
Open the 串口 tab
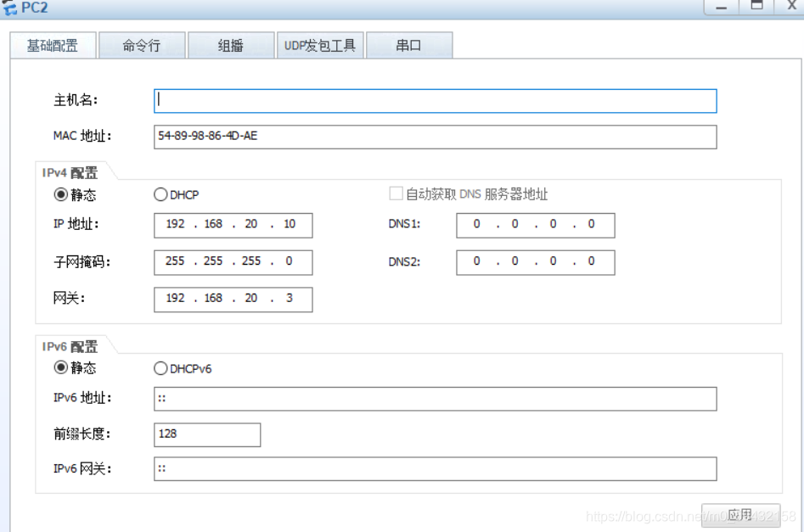tap(410, 46)
